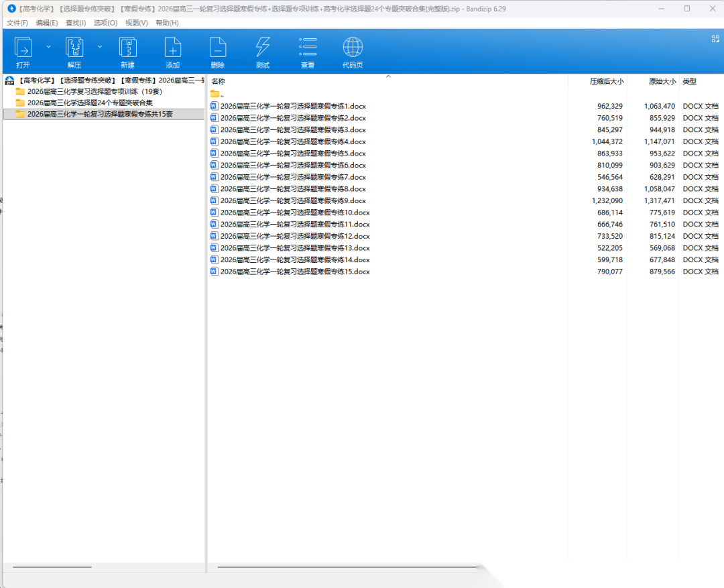
Task: Toggle the view layout icon at top right
Action: 715,39
